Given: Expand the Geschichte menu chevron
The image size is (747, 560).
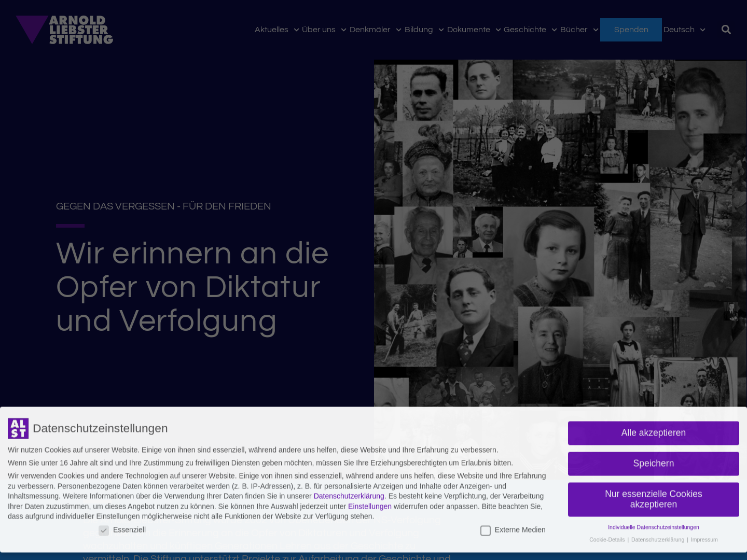Looking at the screenshot, I should 554,30.
